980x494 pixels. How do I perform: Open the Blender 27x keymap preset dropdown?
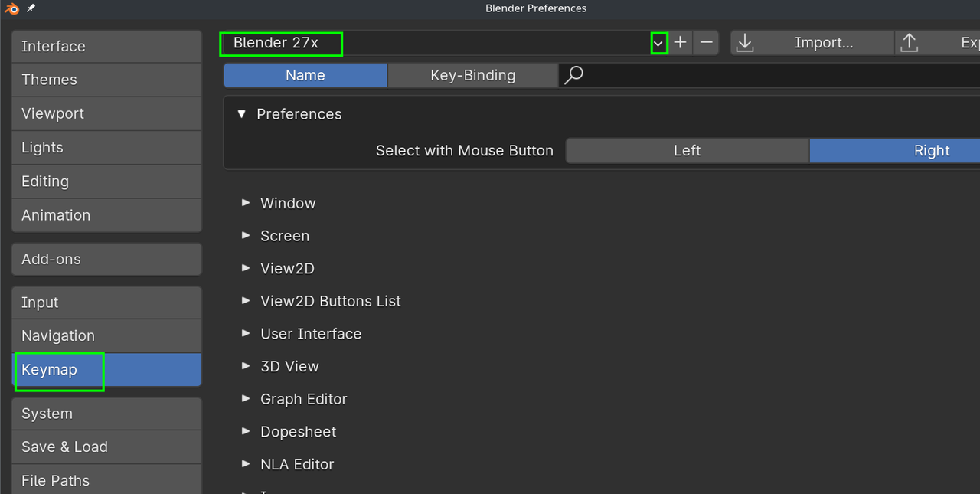coord(658,44)
